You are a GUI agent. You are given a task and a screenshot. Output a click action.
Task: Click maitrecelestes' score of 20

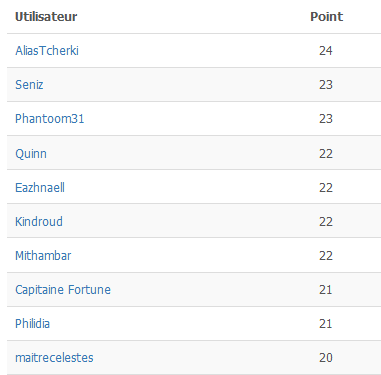pyautogui.click(x=326, y=358)
